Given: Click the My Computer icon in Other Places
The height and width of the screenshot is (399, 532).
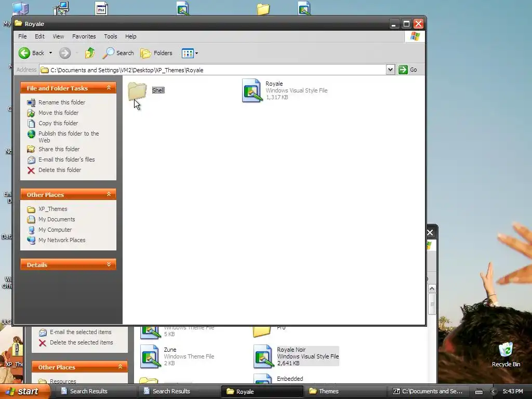Looking at the screenshot, I should [x=31, y=230].
